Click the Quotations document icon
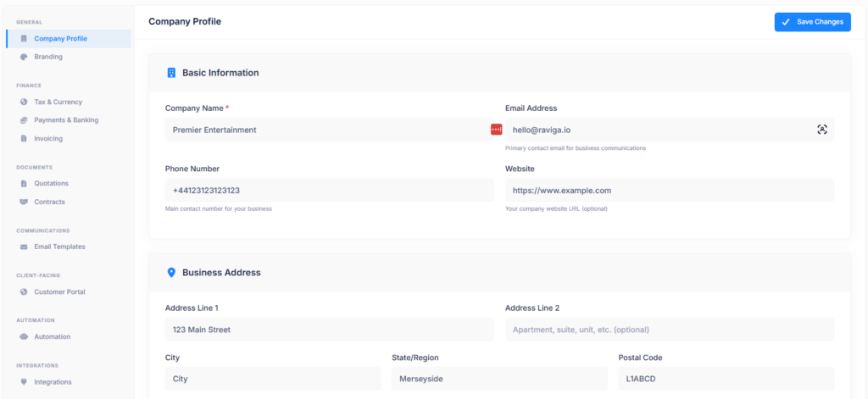This screenshot has width=868, height=399. click(x=24, y=183)
